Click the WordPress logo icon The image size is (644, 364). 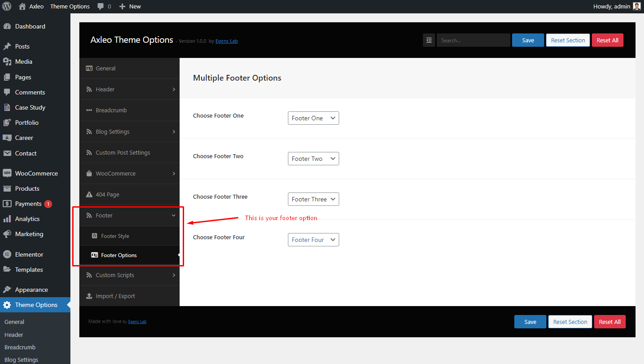[7, 6]
